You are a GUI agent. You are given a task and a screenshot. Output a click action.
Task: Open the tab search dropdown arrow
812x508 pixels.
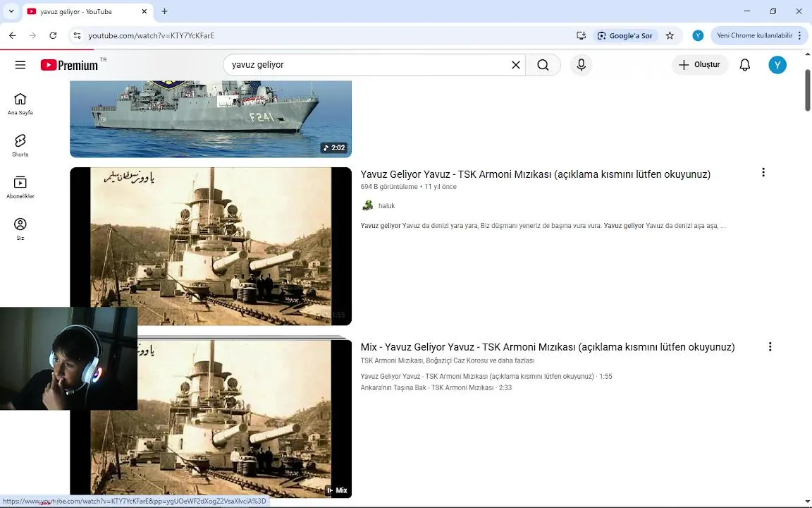pyautogui.click(x=11, y=11)
